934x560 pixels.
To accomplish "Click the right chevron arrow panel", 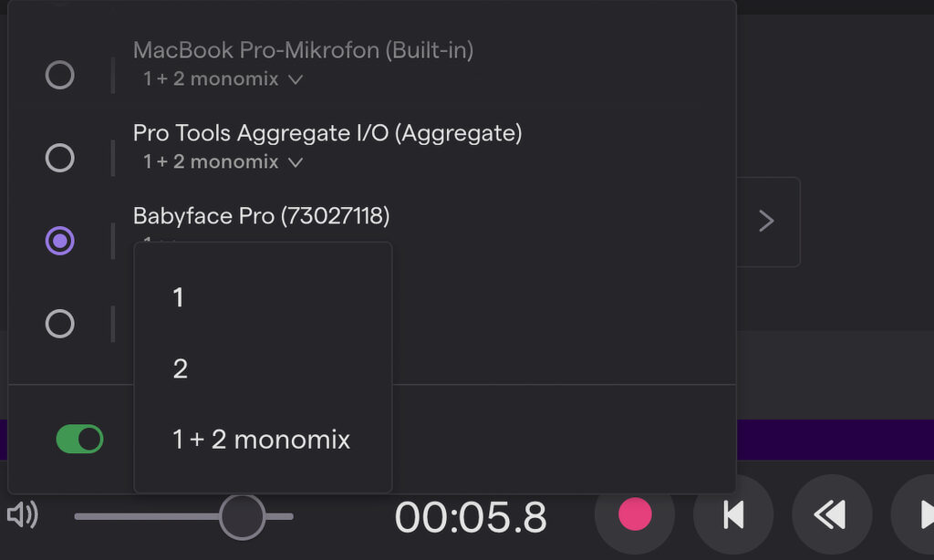I will [767, 221].
